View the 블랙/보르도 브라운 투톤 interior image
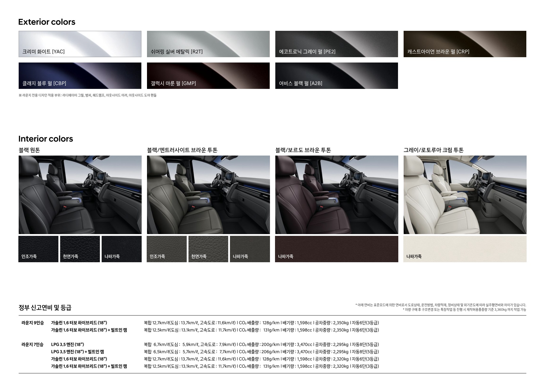Image resolution: width=545 pixels, height=392 pixels. tap(336, 195)
